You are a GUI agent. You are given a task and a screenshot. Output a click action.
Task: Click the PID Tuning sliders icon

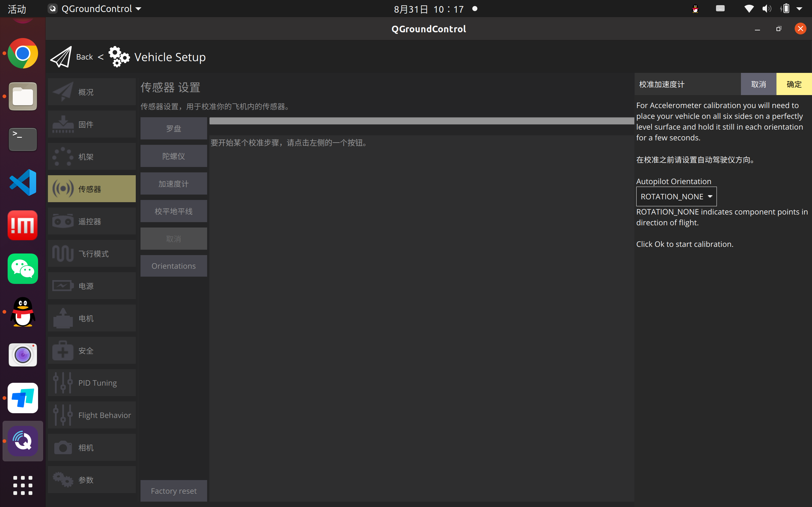tap(63, 382)
